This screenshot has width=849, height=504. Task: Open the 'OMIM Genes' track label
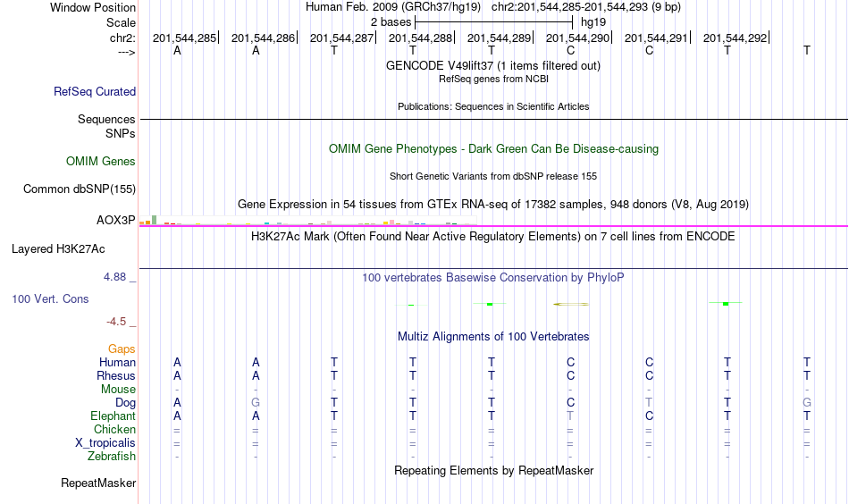pos(101,162)
